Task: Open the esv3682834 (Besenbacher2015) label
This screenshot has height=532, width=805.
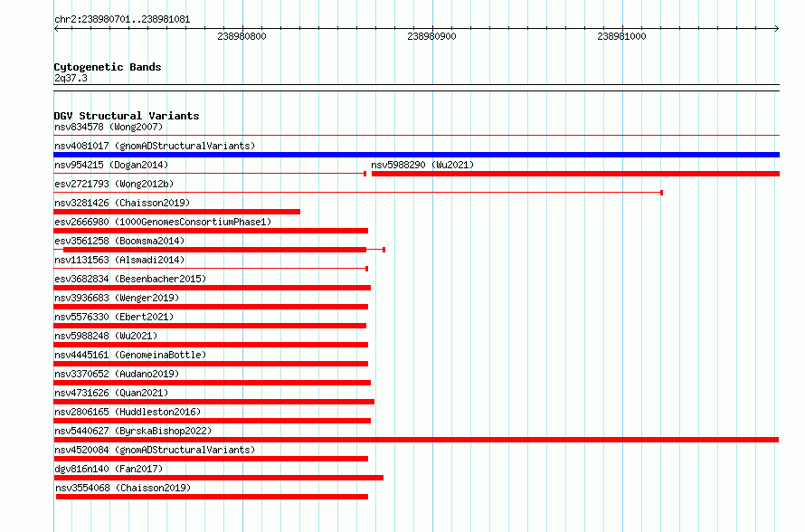Action: (130, 279)
